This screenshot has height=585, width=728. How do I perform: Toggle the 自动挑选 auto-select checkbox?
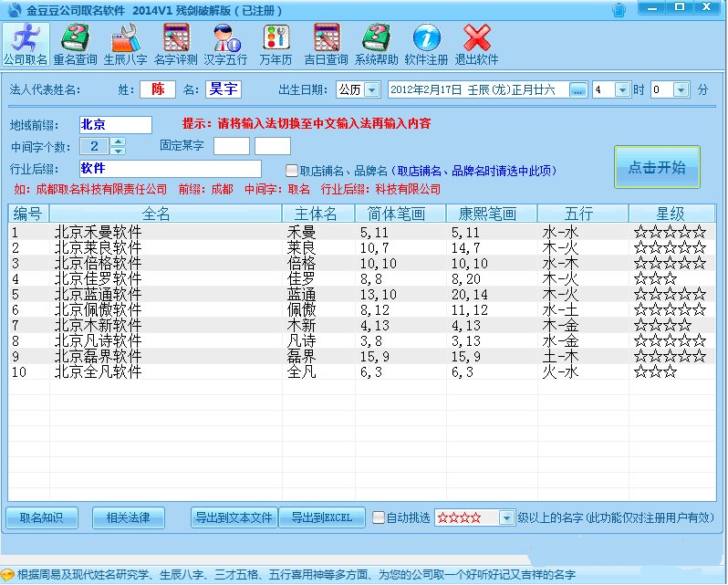(380, 517)
